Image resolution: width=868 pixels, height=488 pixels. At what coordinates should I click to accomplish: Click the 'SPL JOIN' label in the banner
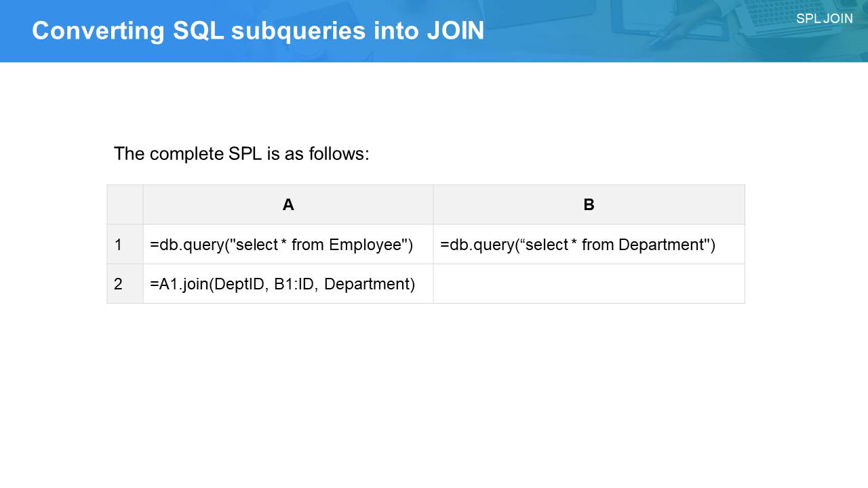pos(824,19)
